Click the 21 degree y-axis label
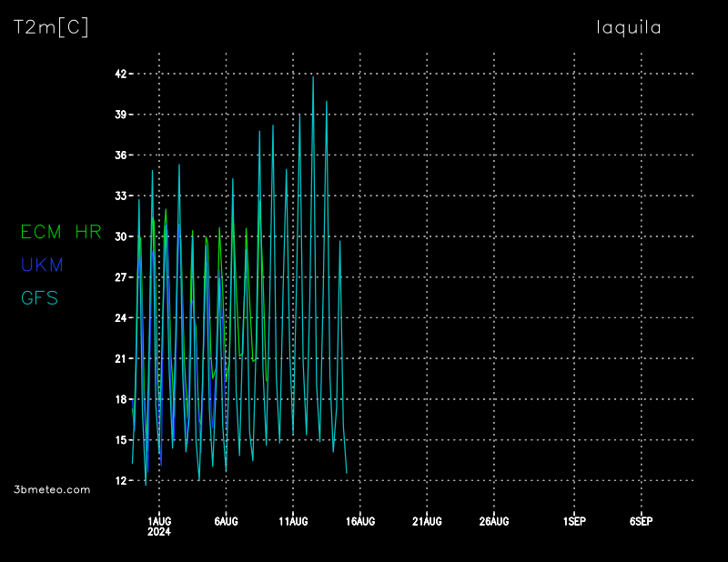 click(119, 358)
